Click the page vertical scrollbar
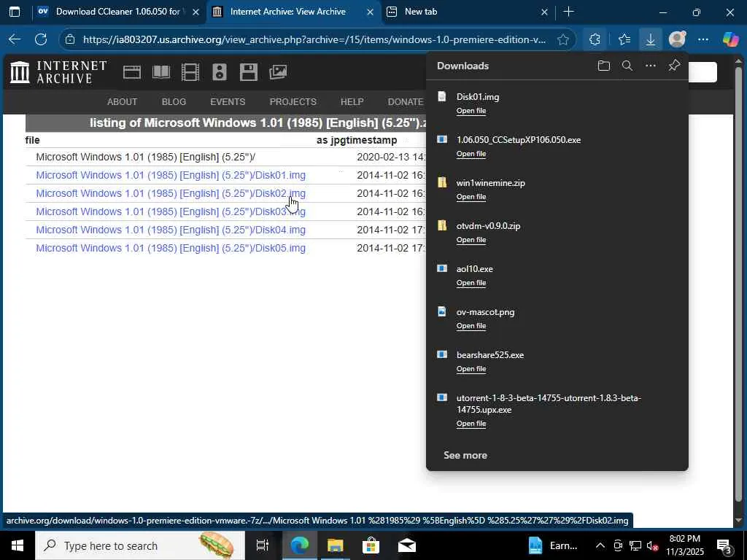The height and width of the screenshot is (560, 747). coord(738,286)
